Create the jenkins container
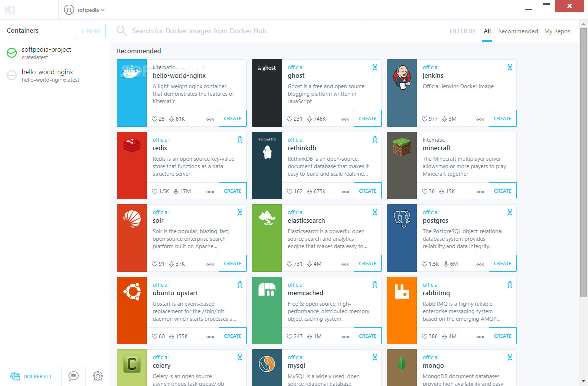Viewport: 588px width, 386px height. (x=503, y=118)
